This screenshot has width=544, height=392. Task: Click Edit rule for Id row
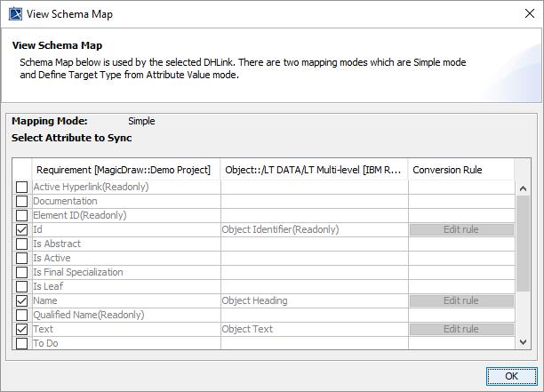(x=460, y=229)
